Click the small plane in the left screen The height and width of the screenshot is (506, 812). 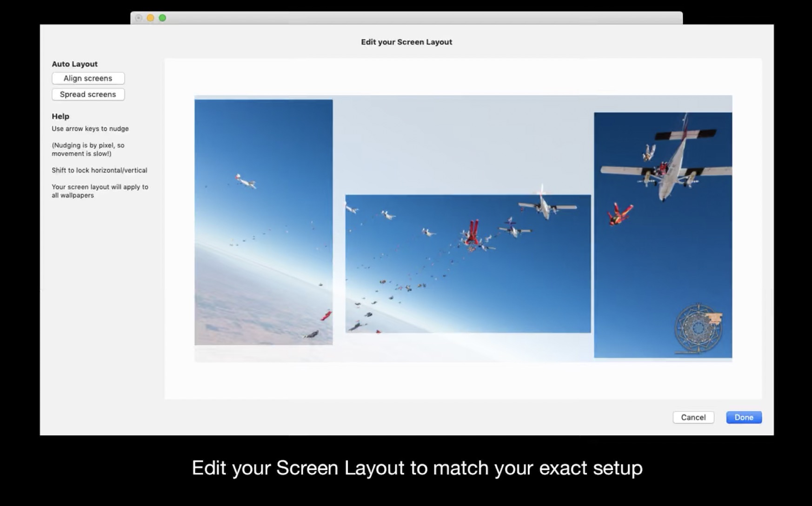click(x=245, y=181)
